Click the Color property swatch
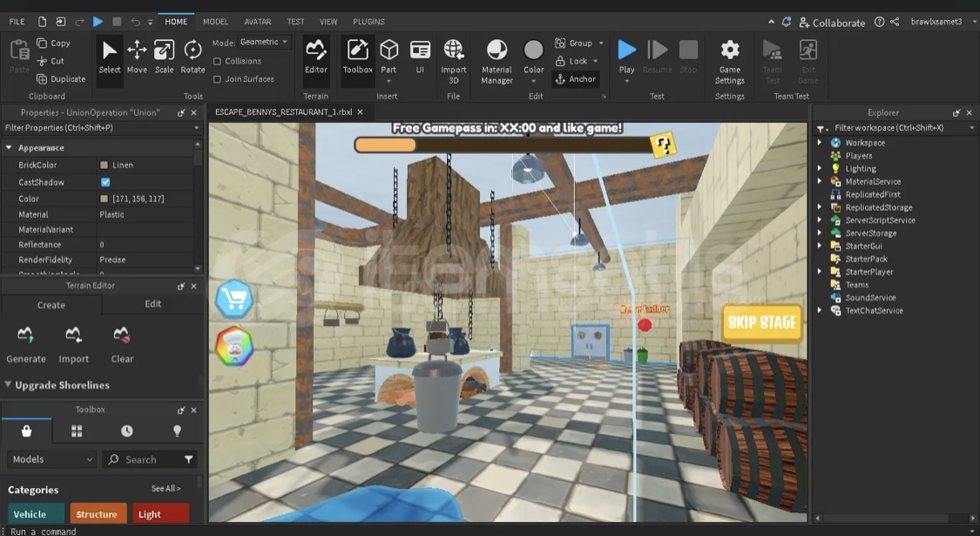 pos(105,199)
